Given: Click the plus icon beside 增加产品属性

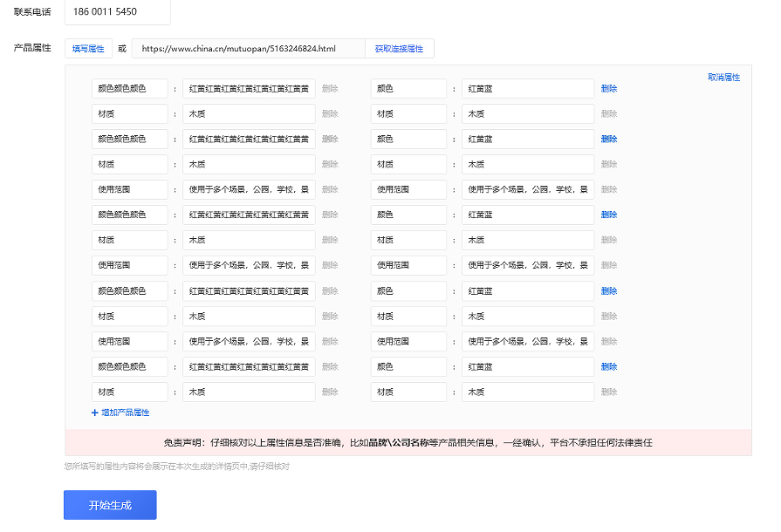Looking at the screenshot, I should click(x=95, y=413).
